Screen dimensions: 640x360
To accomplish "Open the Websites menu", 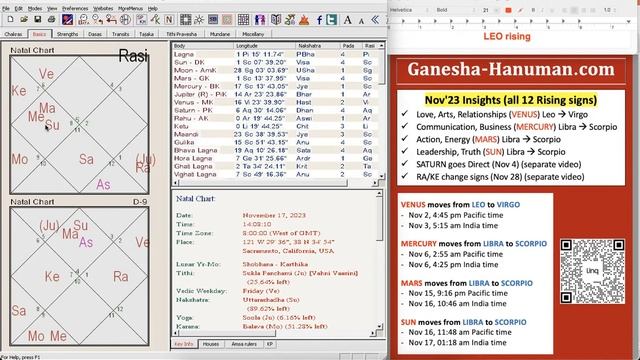I will coord(103,8).
